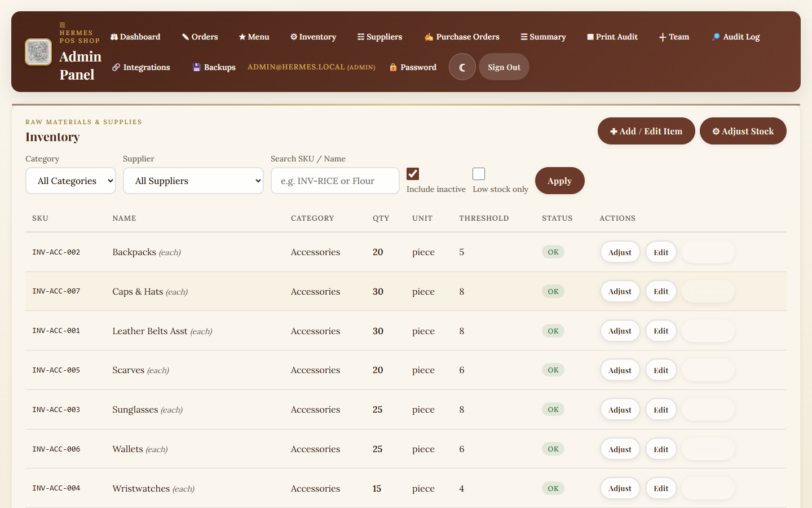Click the Hermes POS Shop QR code logo
The height and width of the screenshot is (508, 812).
[x=38, y=51]
